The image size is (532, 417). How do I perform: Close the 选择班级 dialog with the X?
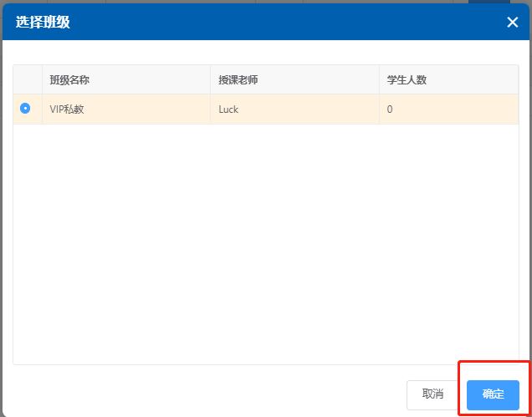click(512, 23)
